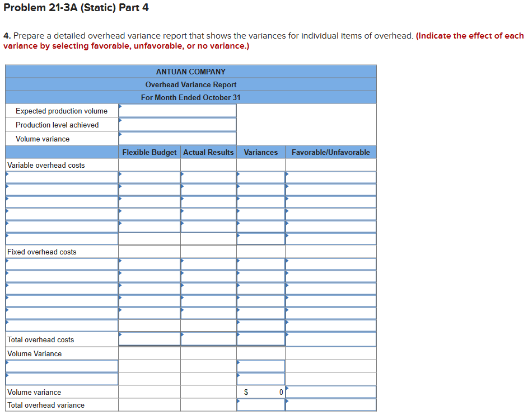Open the Total overhead variance Favorable/Unfavorable dropdown
528x420 pixels.
tap(330, 405)
